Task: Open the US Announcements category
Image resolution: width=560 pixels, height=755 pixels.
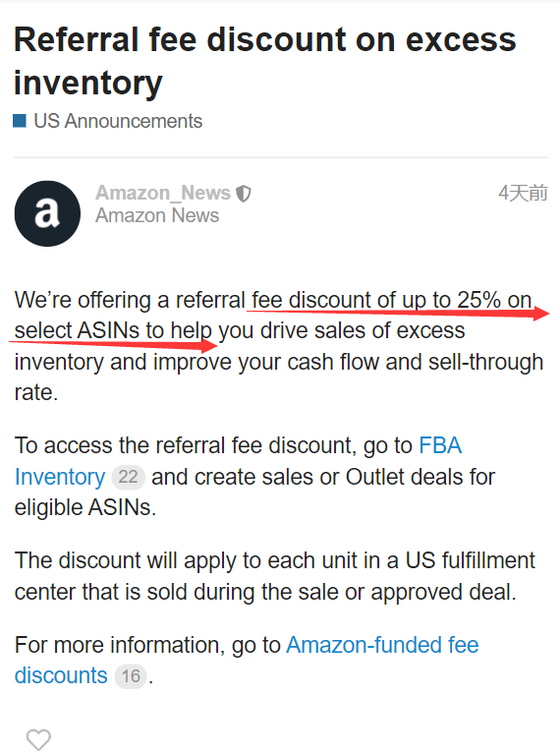Action: [x=118, y=121]
